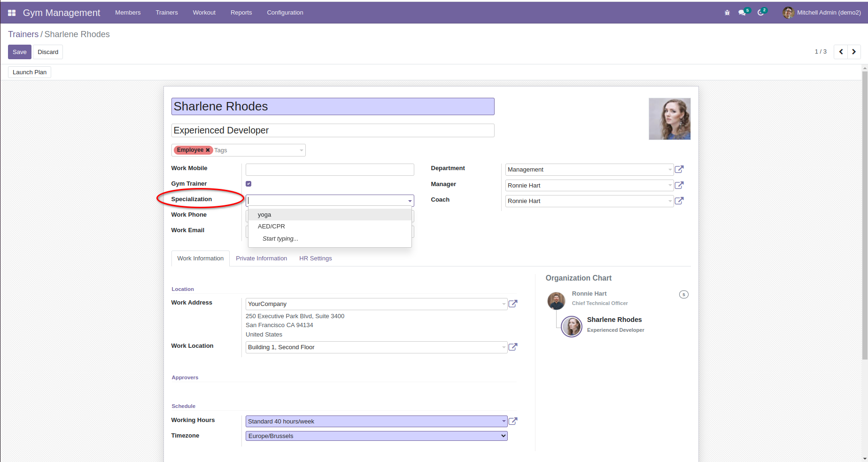
Task: Save the trainer record
Action: coord(19,52)
